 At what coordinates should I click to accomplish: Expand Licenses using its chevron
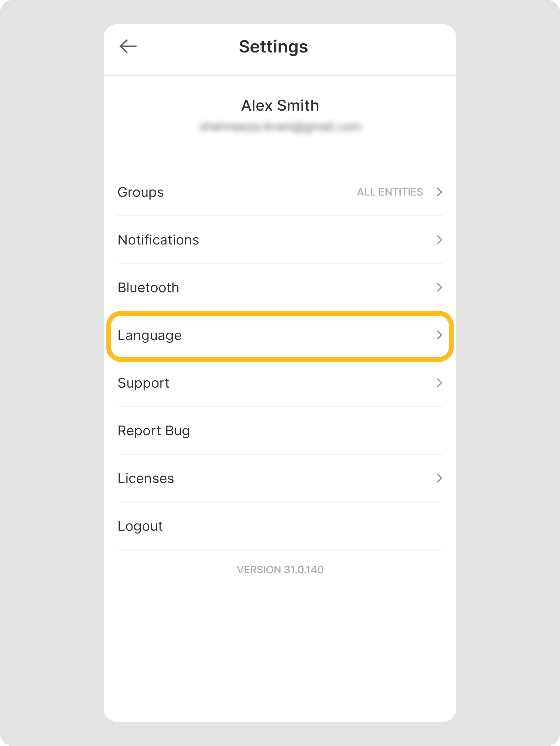(439, 478)
